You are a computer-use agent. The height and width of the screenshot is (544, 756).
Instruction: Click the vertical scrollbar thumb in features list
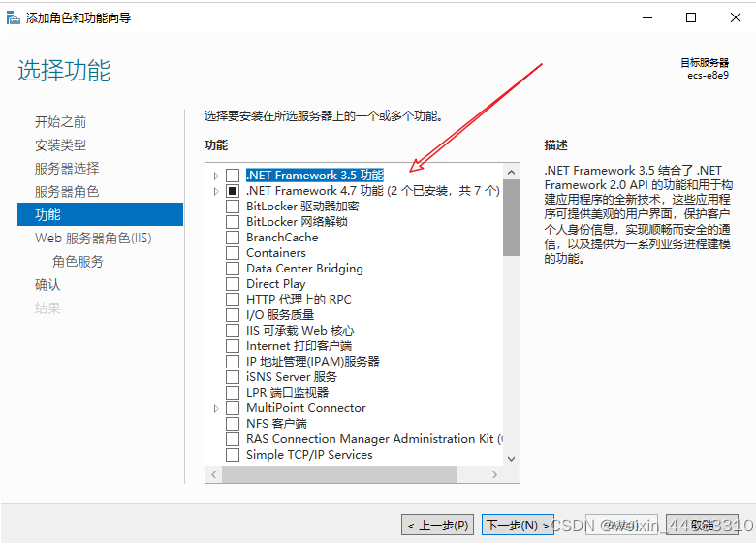tap(511, 218)
